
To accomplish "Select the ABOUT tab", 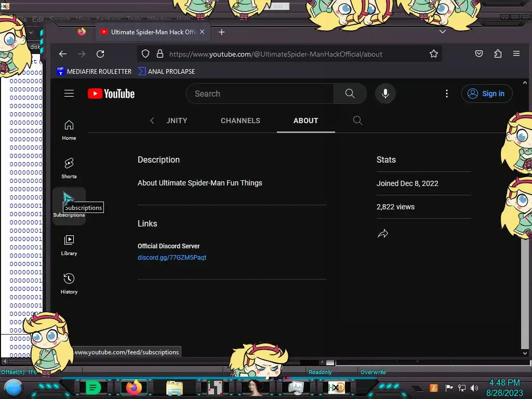I will 305,121.
